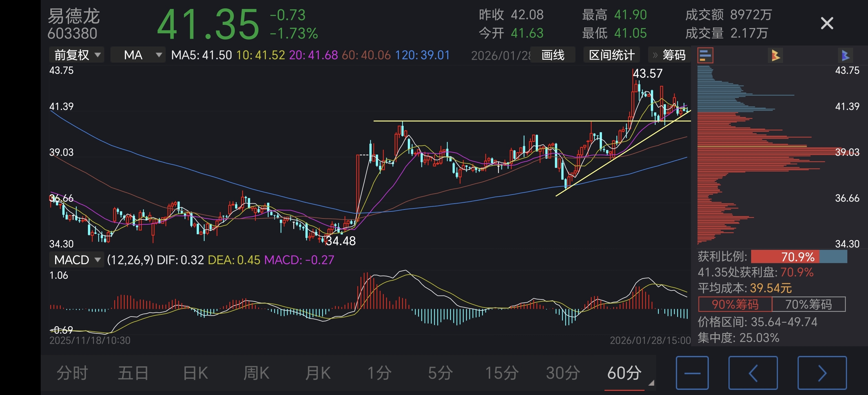Screen dimensions: 868x395
Task: Switch to the 分时 tab
Action: tap(72, 373)
